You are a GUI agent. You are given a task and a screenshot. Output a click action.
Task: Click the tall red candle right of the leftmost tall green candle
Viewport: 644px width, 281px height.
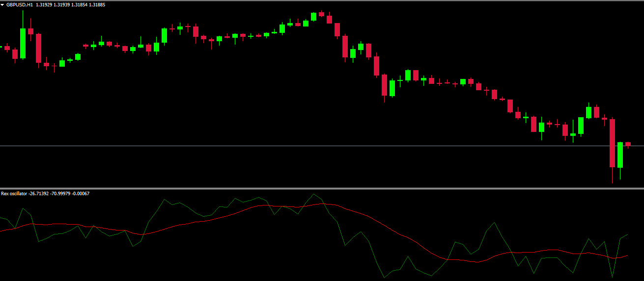click(38, 48)
